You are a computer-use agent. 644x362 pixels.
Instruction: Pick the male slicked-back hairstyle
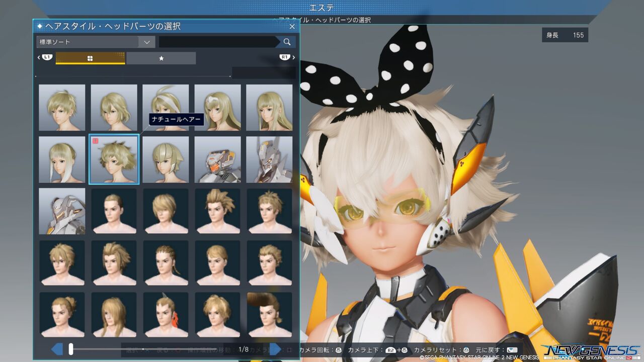[x=114, y=211]
